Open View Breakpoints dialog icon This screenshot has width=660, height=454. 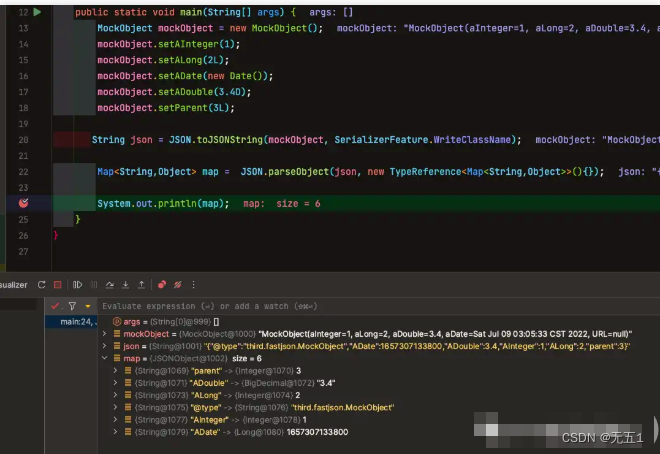pyautogui.click(x=162, y=285)
